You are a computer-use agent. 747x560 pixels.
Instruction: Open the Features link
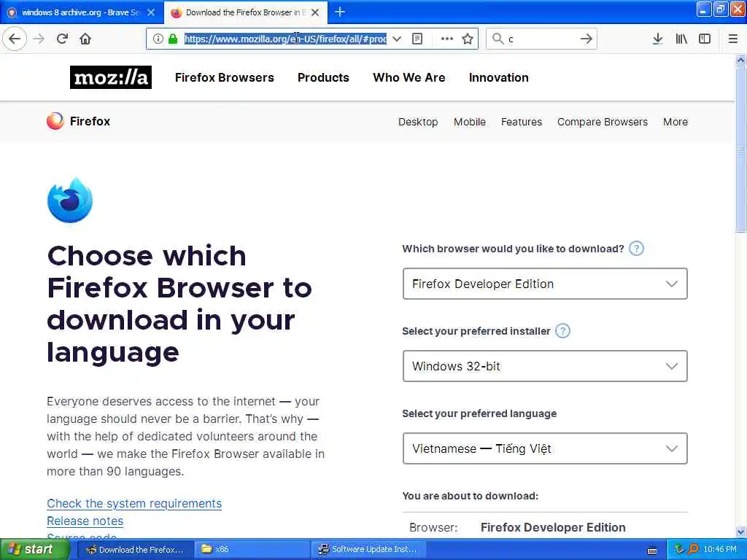(x=521, y=122)
